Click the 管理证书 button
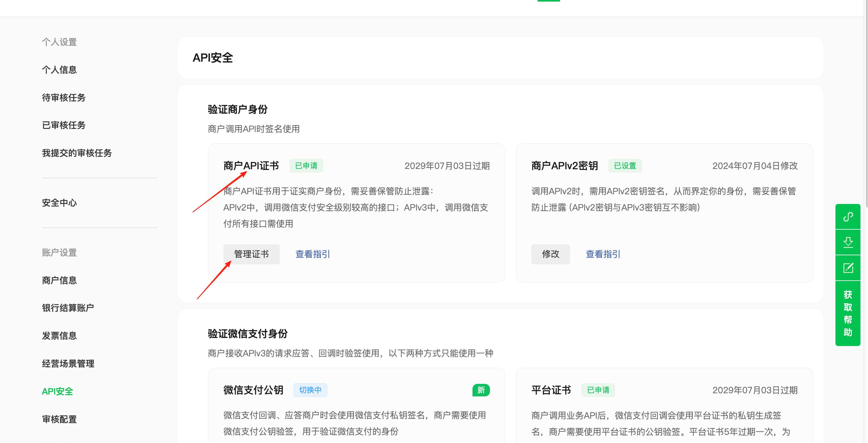Screen dimensions: 868x443 [x=251, y=254]
